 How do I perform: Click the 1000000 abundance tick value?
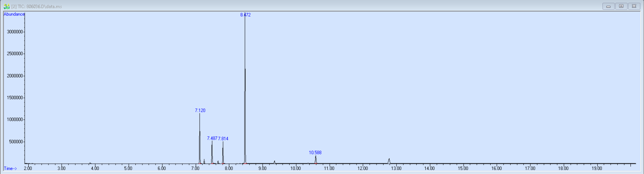point(15,120)
